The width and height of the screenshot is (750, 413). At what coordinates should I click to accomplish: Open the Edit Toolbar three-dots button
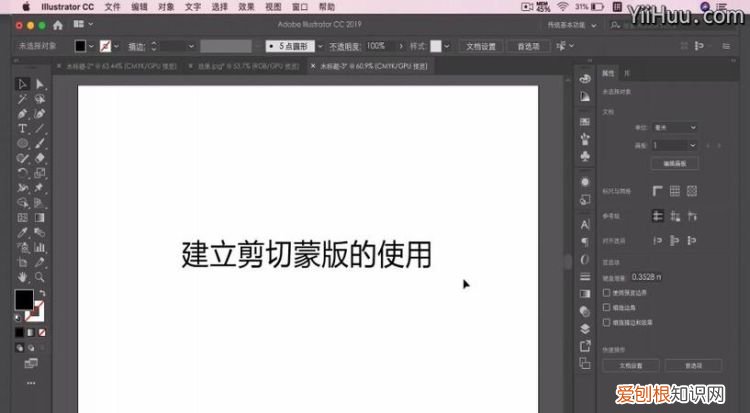31,383
